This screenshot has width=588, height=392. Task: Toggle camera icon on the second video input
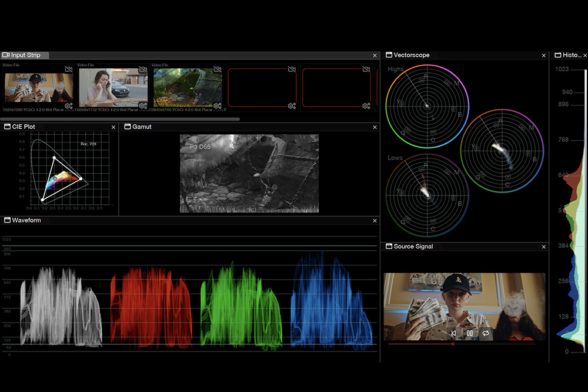(x=143, y=69)
